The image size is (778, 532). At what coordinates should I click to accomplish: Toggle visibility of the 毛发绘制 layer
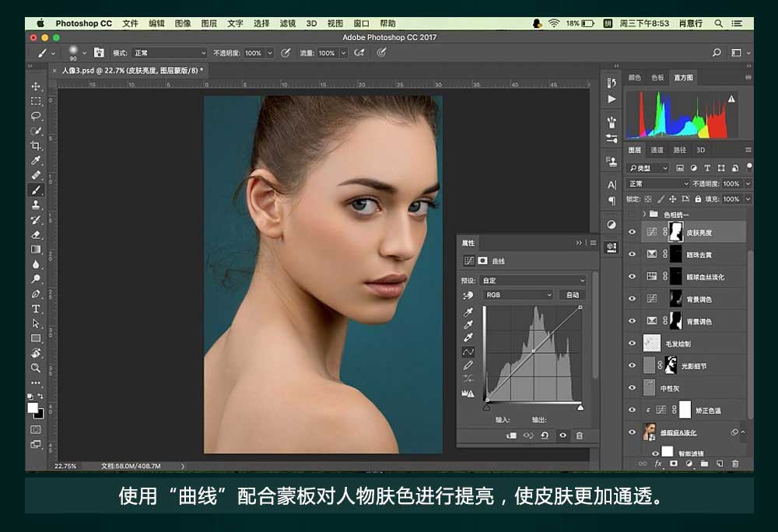coord(632,343)
